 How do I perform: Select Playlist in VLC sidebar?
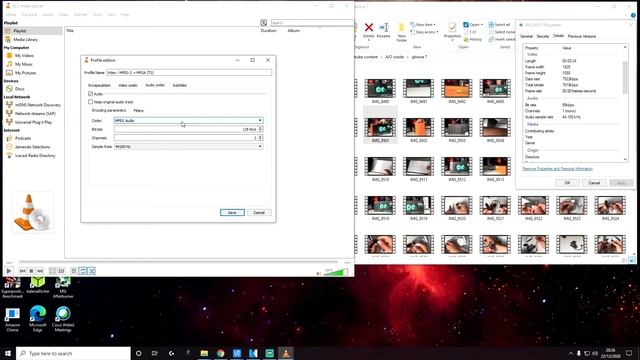pos(33,31)
